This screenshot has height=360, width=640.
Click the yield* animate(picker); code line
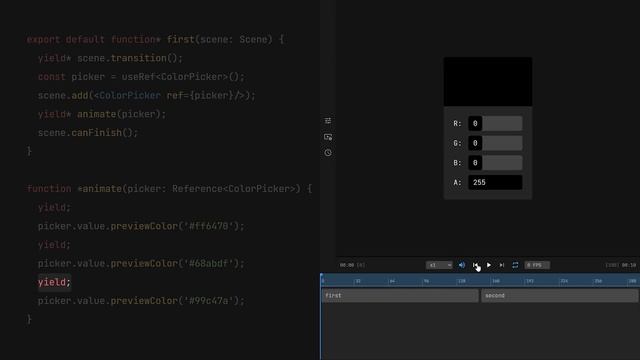click(x=102, y=114)
